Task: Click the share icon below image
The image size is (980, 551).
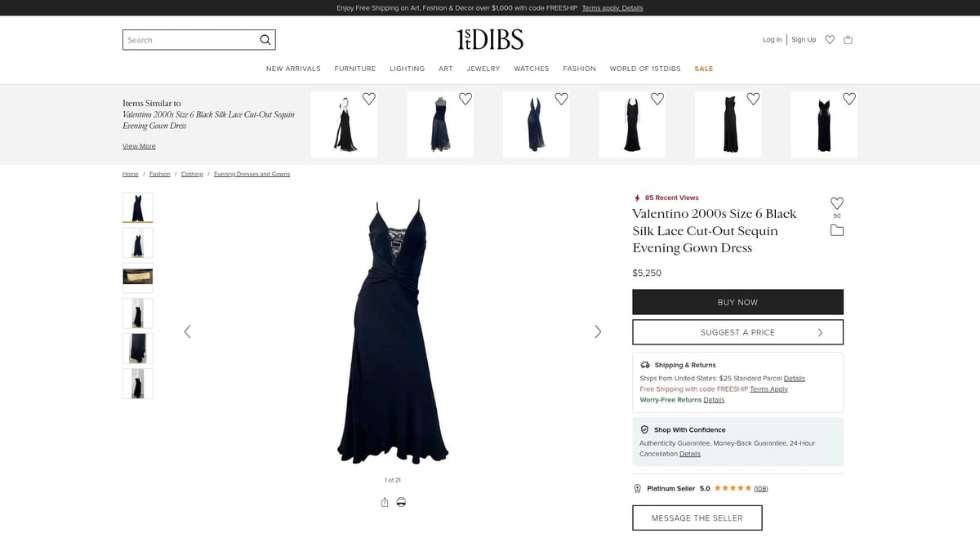Action: click(385, 502)
